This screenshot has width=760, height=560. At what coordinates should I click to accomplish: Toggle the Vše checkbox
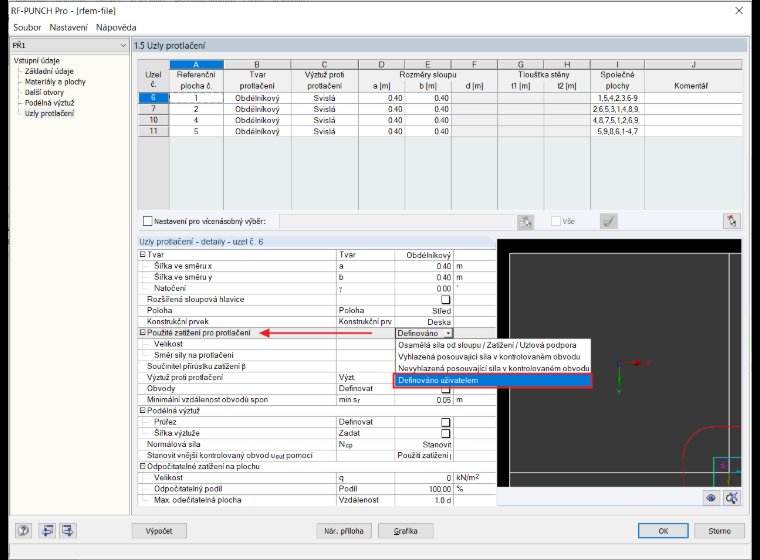coord(556,221)
